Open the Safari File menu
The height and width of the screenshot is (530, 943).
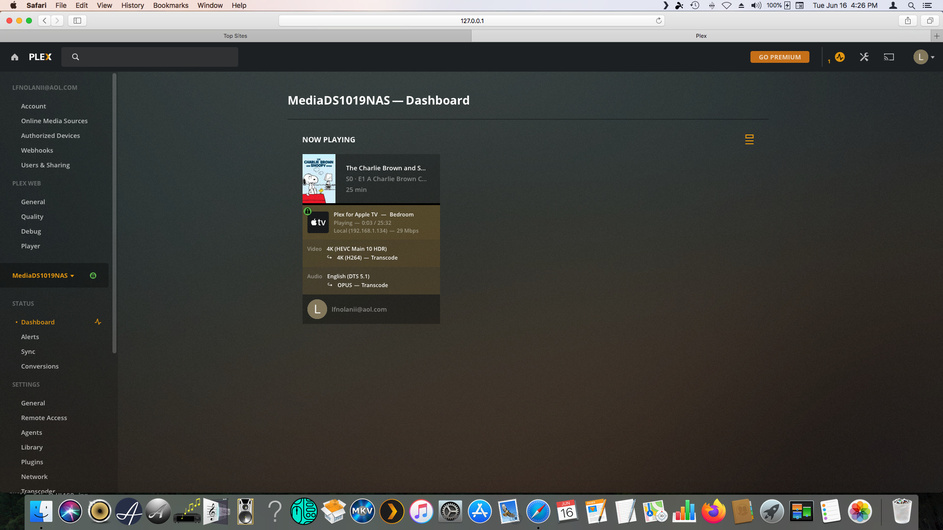(61, 5)
